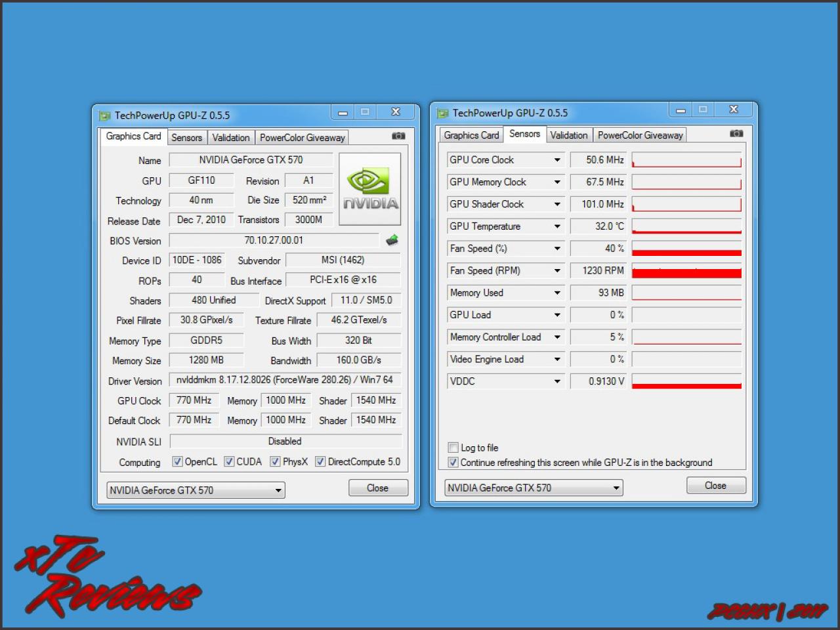Minimize the left GPU-Z window
The height and width of the screenshot is (630, 840).
coord(343,112)
